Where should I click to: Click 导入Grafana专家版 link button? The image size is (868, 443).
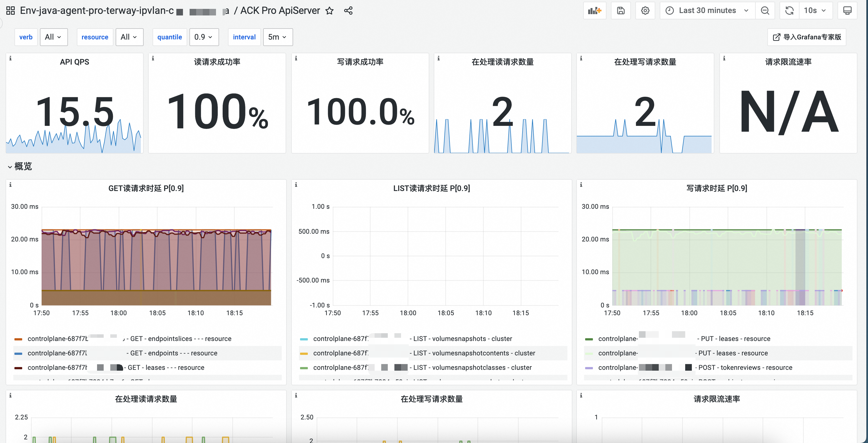click(x=807, y=37)
